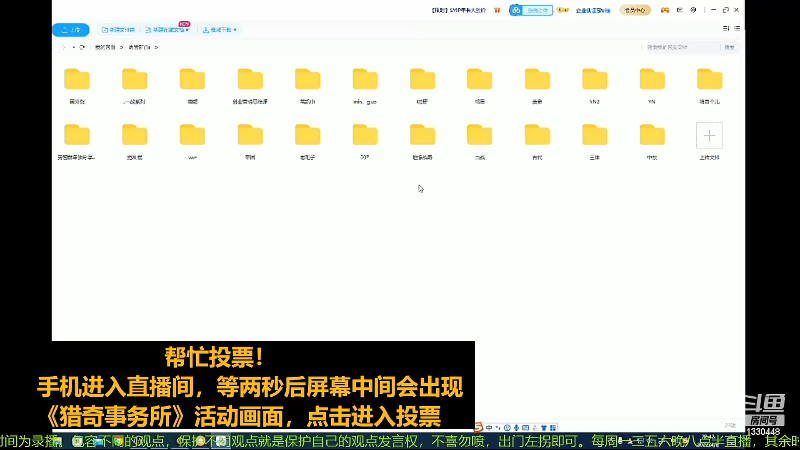Click the game controller icon in title bar

(x=665, y=10)
